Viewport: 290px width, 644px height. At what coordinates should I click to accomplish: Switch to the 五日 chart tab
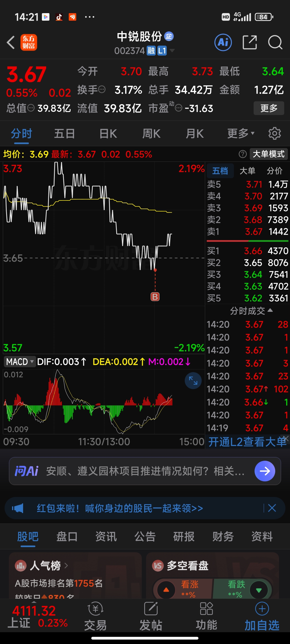(64, 133)
